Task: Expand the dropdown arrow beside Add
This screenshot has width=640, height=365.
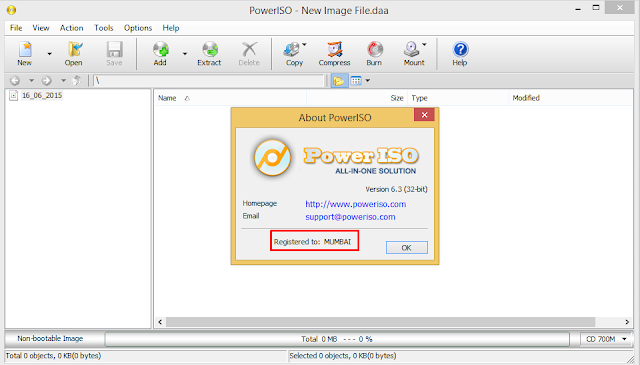Action: pos(184,53)
